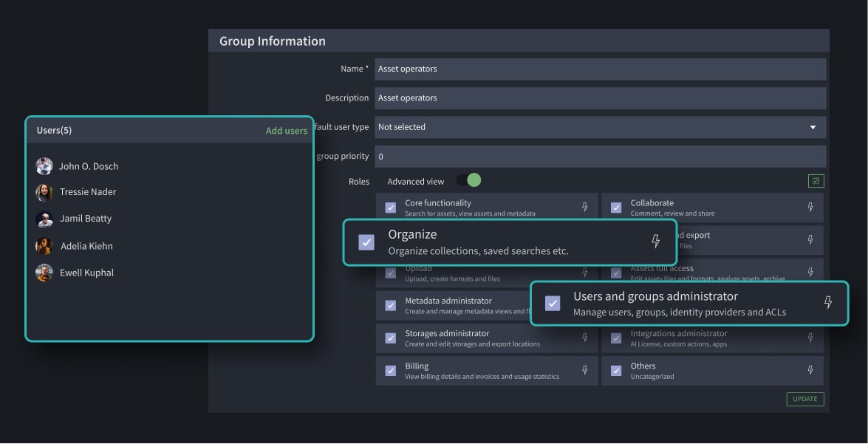
Task: Uncheck Users and groups administrator checkbox
Action: pyautogui.click(x=553, y=303)
